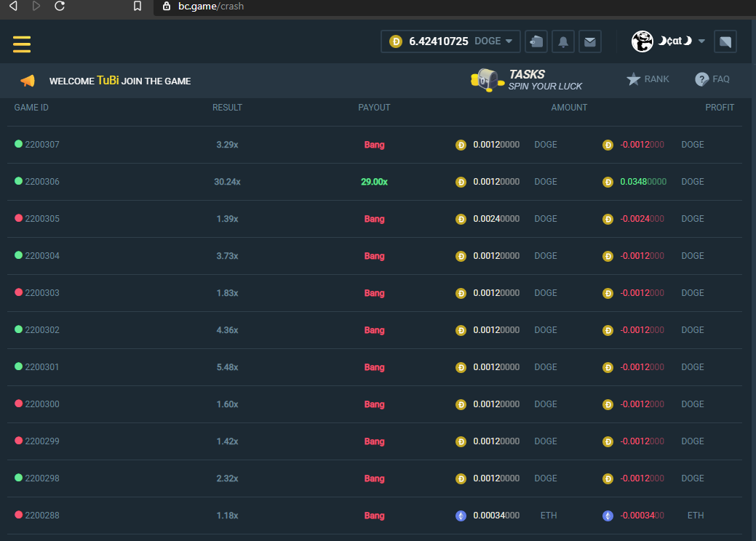Reload the page in browser

tap(60, 7)
